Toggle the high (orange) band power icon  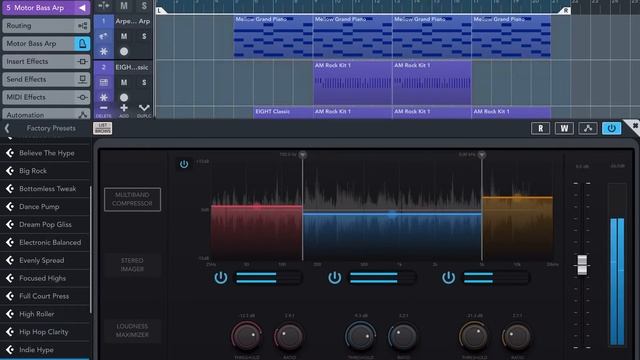coord(448,278)
